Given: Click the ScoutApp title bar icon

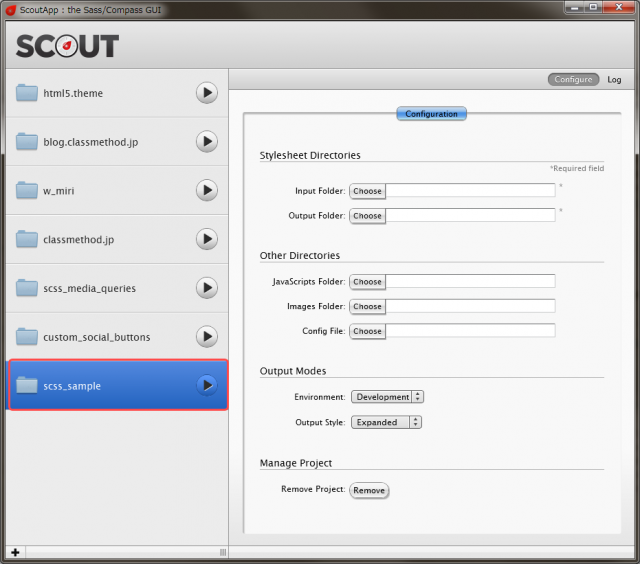Looking at the screenshot, I should pos(11,10).
